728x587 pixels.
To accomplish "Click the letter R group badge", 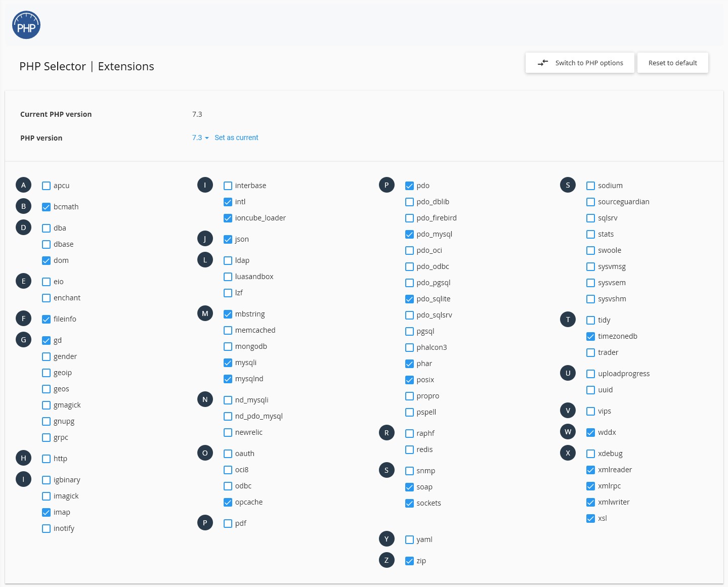I will pos(387,433).
